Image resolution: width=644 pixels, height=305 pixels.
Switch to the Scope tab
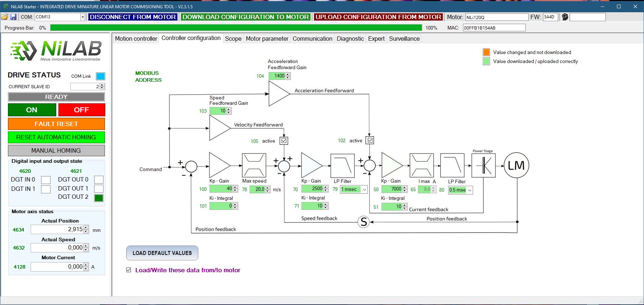coord(233,39)
